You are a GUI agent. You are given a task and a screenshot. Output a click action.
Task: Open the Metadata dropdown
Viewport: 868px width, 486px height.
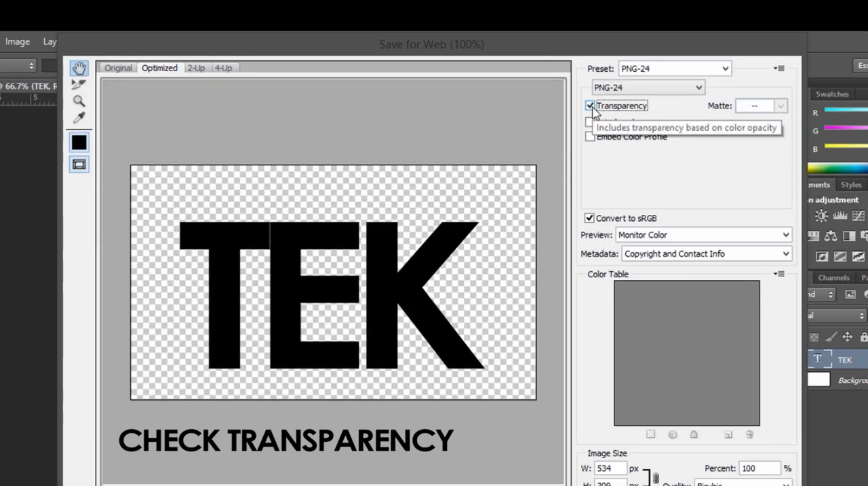click(707, 254)
